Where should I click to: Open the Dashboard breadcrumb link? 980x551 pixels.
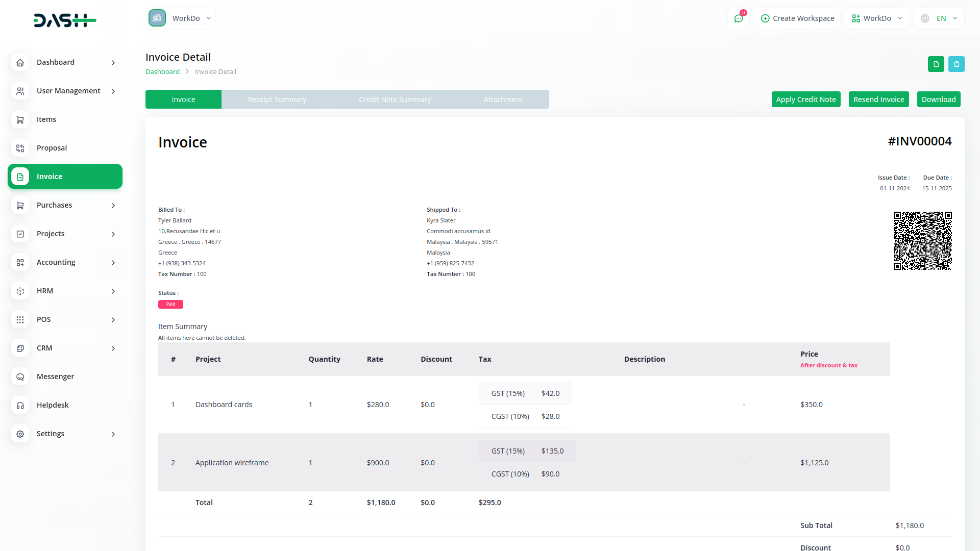(162, 71)
